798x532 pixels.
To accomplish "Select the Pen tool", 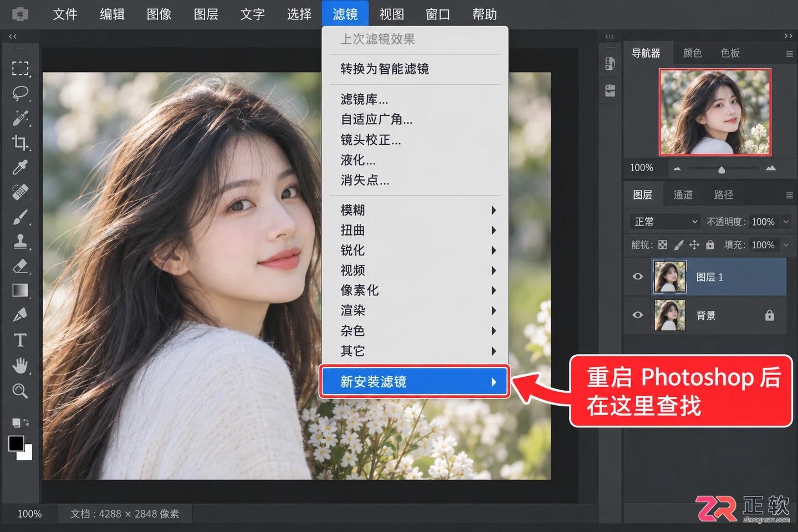I will pyautogui.click(x=21, y=315).
